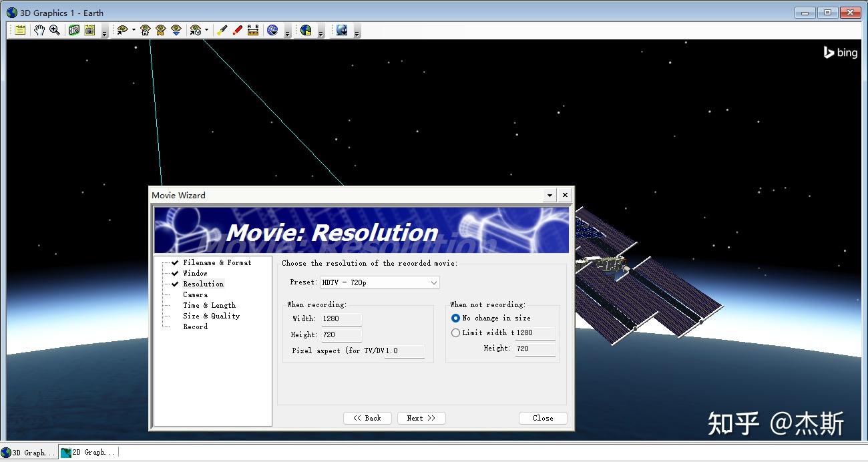The width and height of the screenshot is (868, 462).
Task: Click the flashlight lighting icon
Action: [x=222, y=30]
